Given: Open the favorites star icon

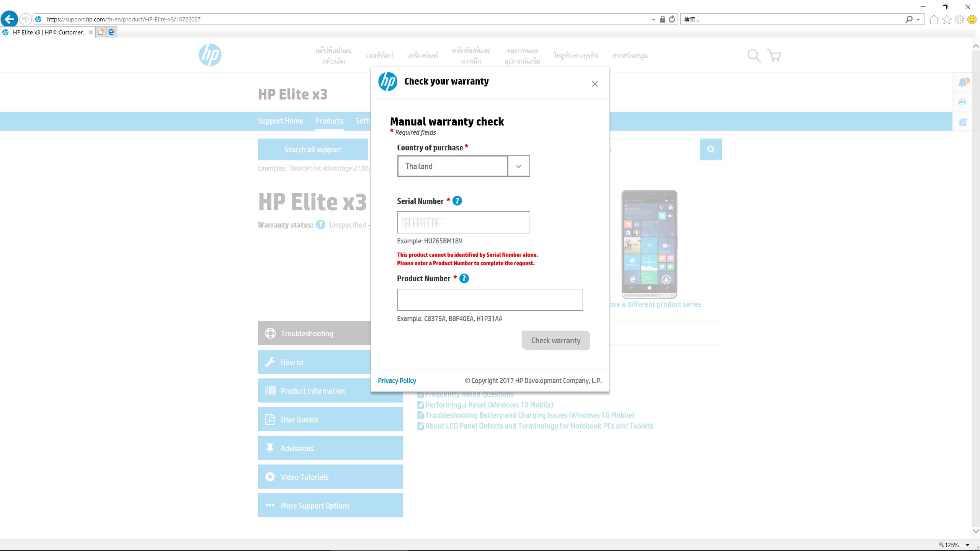Looking at the screenshot, I should tap(947, 19).
